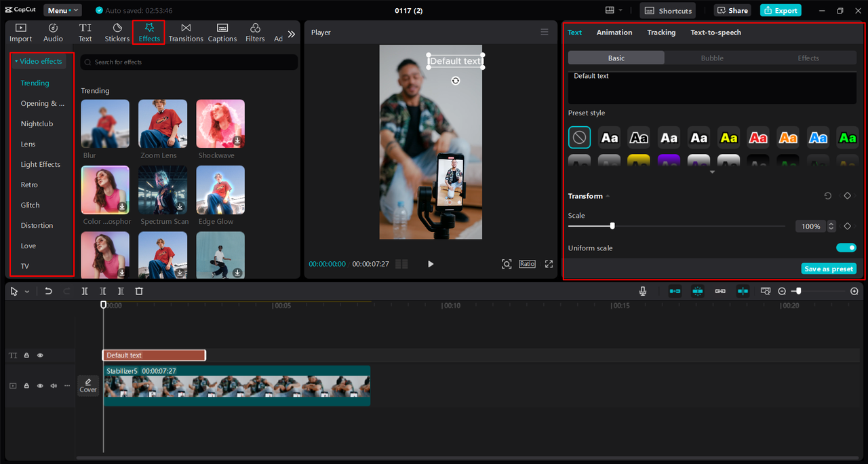The width and height of the screenshot is (868, 464).
Task: Open the Captions tab
Action: (222, 33)
